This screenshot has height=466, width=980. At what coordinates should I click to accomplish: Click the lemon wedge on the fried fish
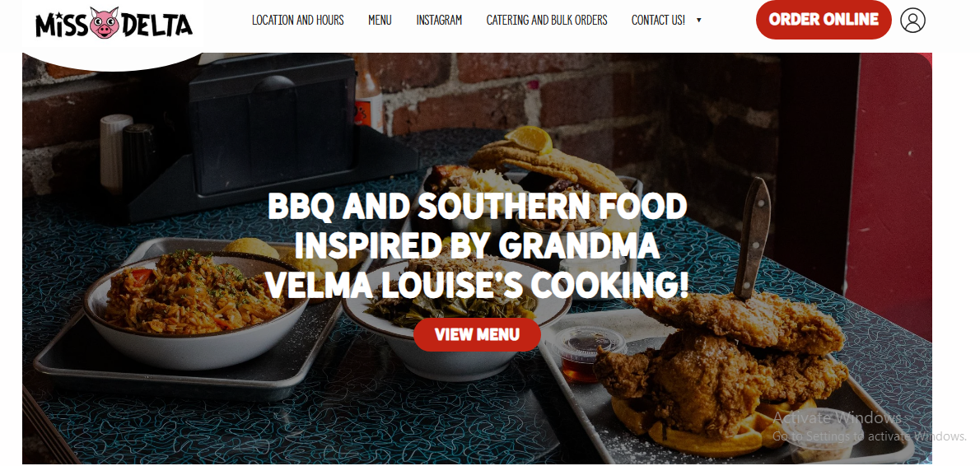[530, 139]
